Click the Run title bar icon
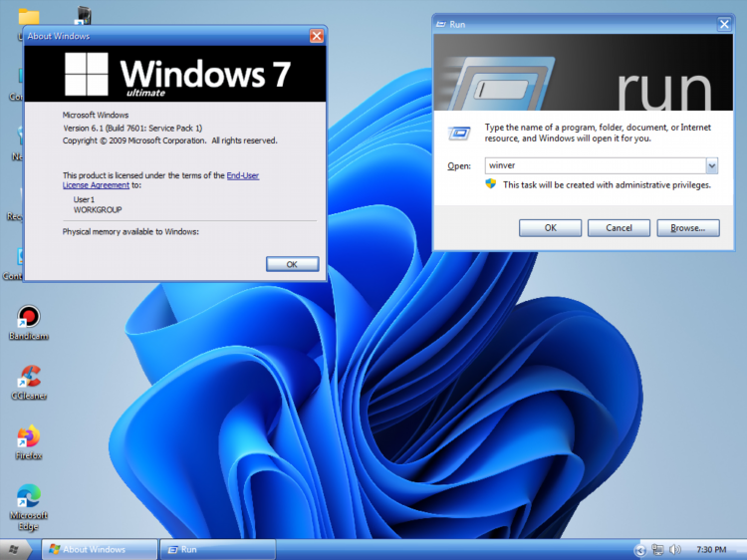 (441, 24)
